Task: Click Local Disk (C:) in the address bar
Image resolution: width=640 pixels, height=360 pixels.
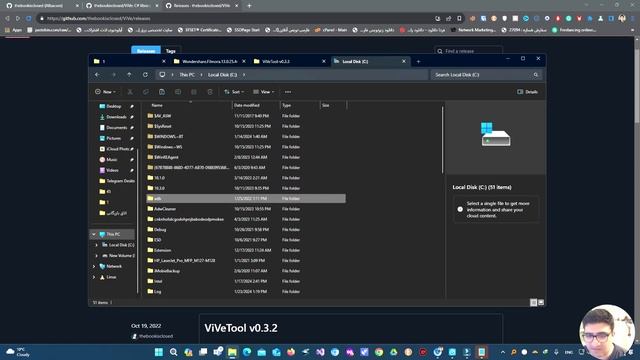Action: pyautogui.click(x=222, y=75)
